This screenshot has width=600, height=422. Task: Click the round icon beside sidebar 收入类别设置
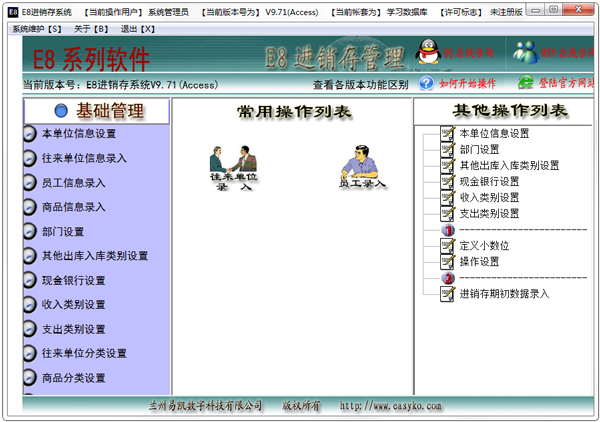click(30, 305)
